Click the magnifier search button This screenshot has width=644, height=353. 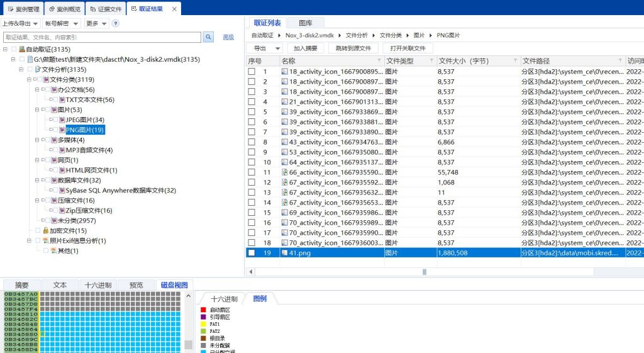(208, 37)
